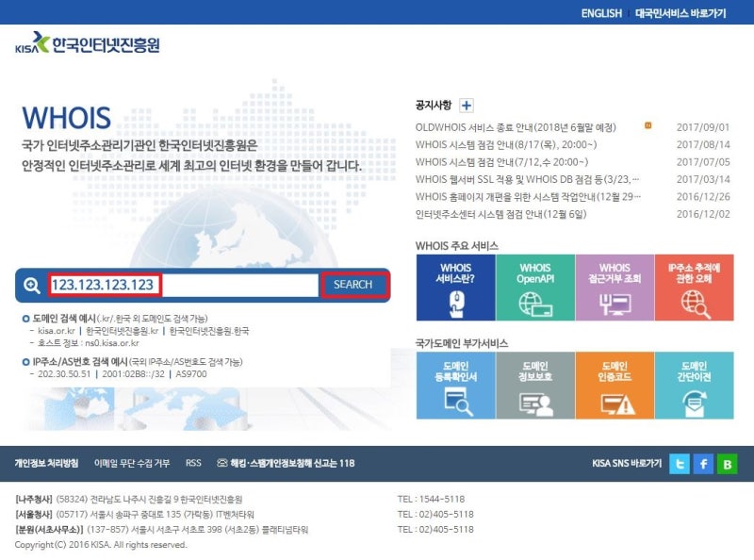Click the host example ns0.kisa.or.kr
The width and height of the screenshot is (754, 560).
tap(112, 343)
